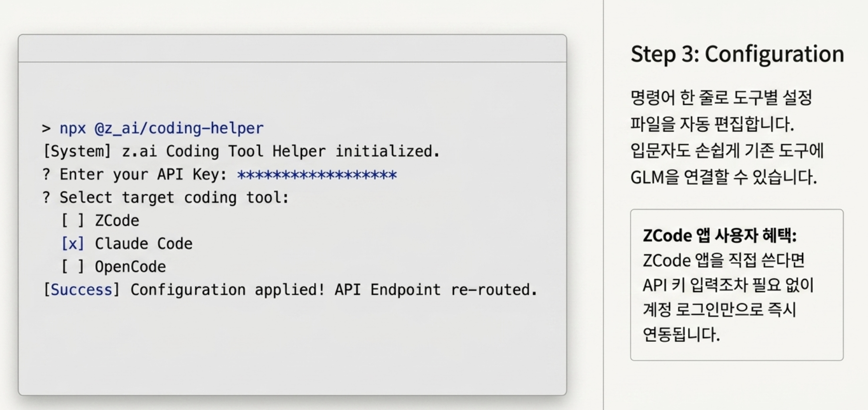
Task: Click the '? Select target coding tool:' prompt
Action: pyautogui.click(x=165, y=198)
